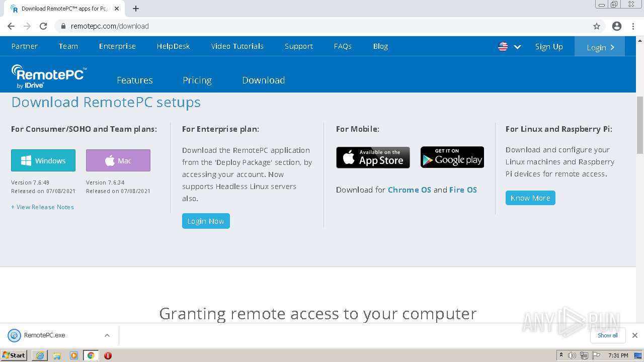The image size is (644, 362).
Task: Open the Action Center flag icon
Action: [x=596, y=355]
